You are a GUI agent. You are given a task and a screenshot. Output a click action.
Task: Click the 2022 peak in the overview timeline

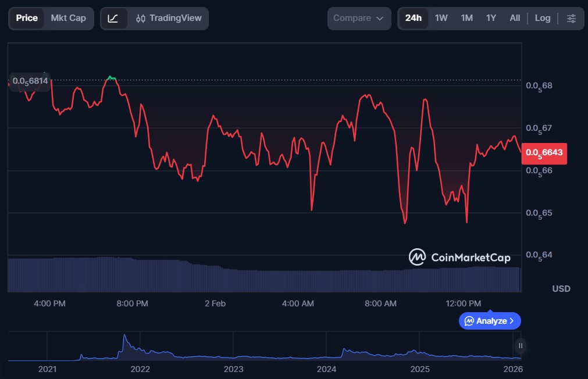124,337
